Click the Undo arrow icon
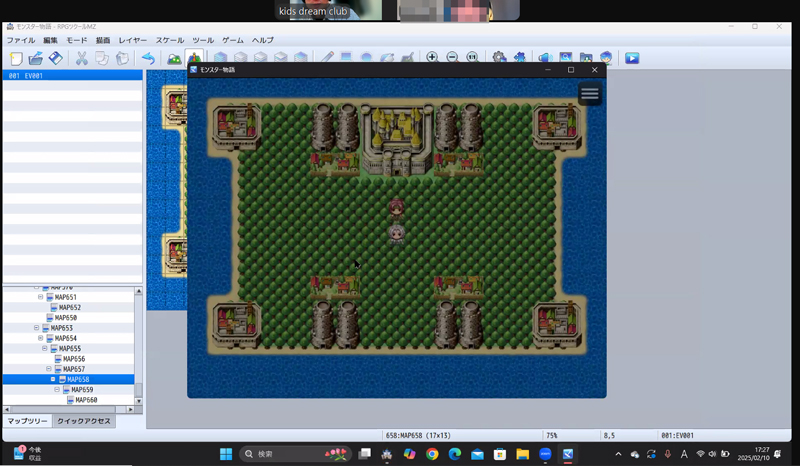The image size is (800, 466). pos(148,59)
